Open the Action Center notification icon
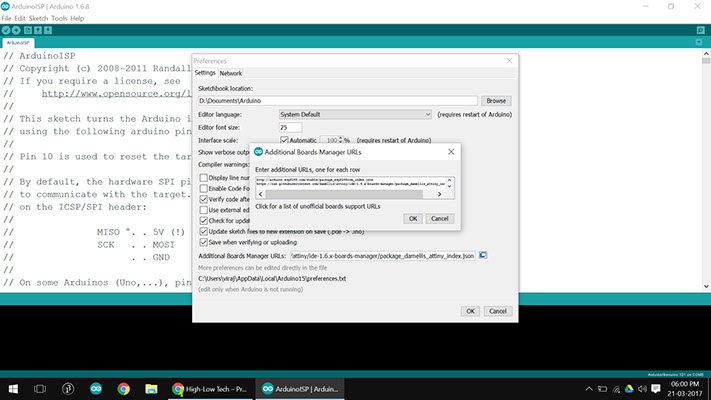This screenshot has width=711, height=400. point(656,389)
